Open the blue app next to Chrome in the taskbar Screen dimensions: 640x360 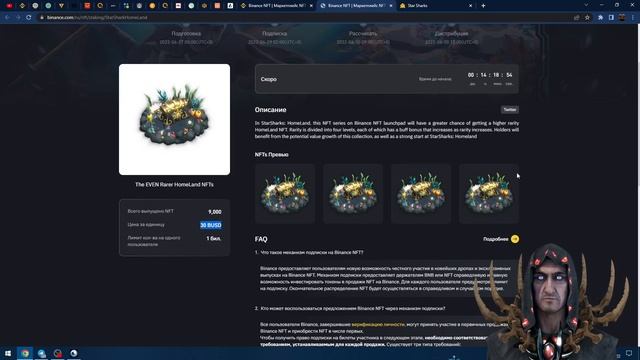[42, 353]
